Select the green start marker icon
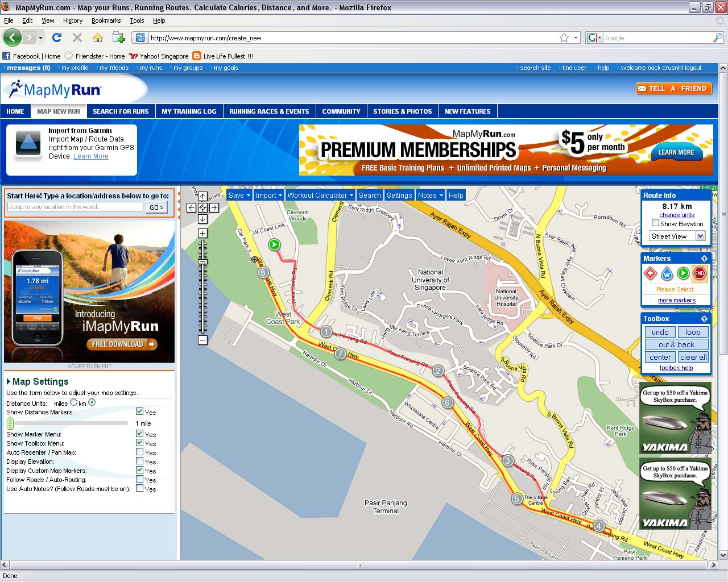The height and width of the screenshot is (582, 728). (683, 274)
